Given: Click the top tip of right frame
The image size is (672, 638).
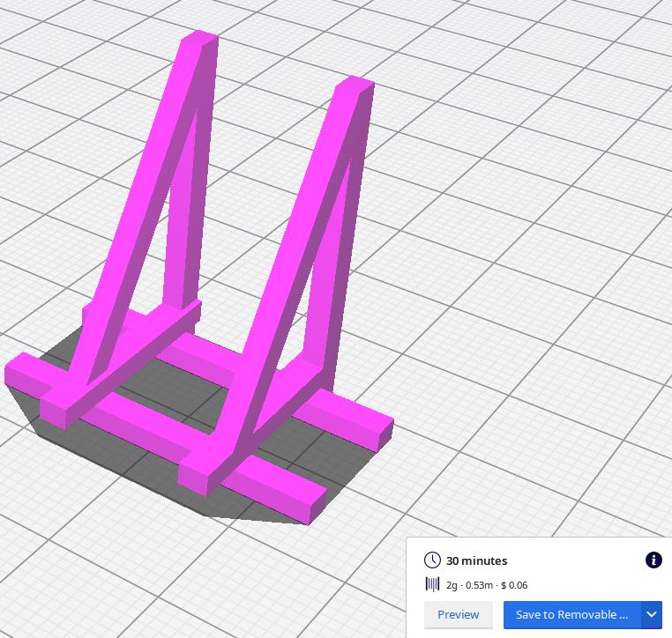Looking at the screenshot, I should pos(355,86).
